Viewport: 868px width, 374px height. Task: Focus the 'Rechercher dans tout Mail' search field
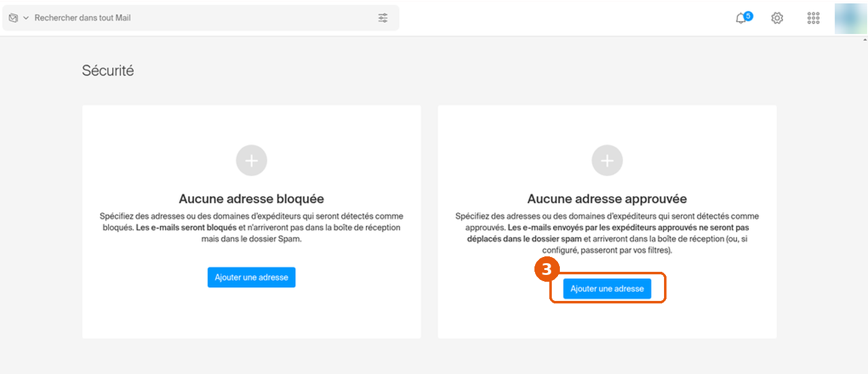pyautogui.click(x=201, y=18)
